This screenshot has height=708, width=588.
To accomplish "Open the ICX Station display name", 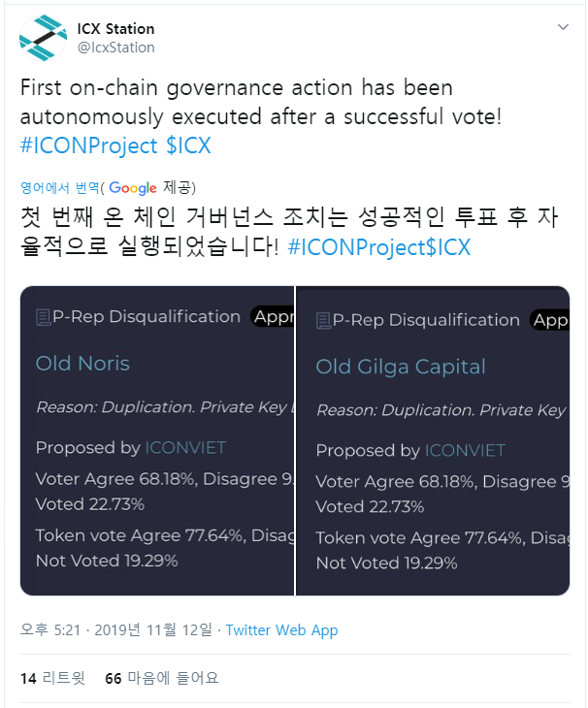I will [x=115, y=29].
